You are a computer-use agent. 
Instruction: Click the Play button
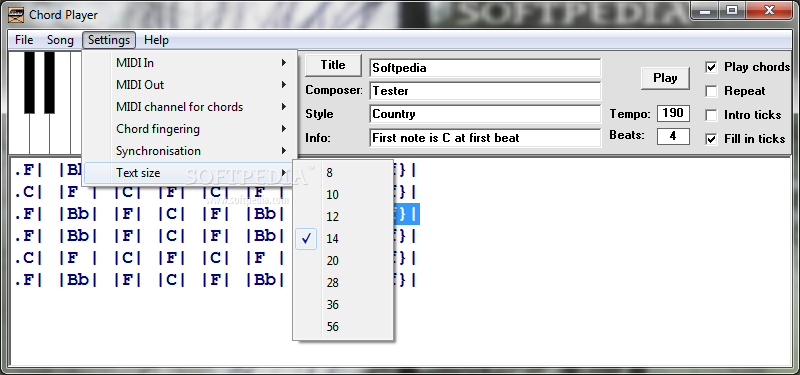[x=665, y=78]
